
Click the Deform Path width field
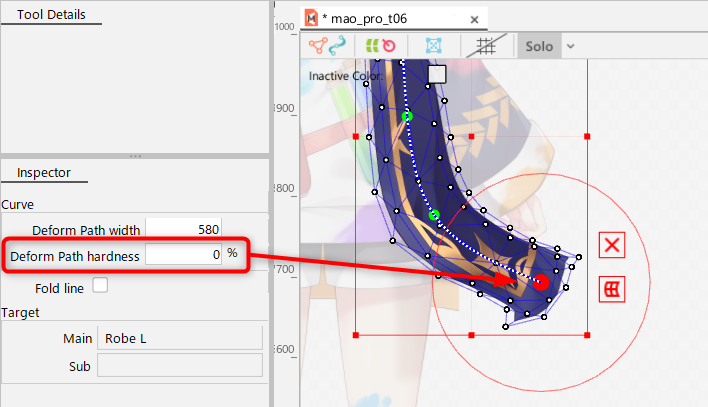point(184,229)
